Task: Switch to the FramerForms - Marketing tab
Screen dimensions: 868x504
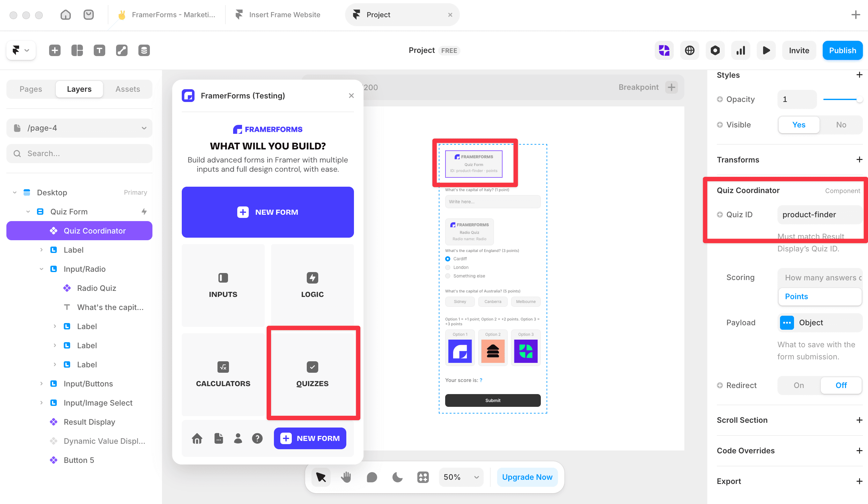Action: [167, 14]
